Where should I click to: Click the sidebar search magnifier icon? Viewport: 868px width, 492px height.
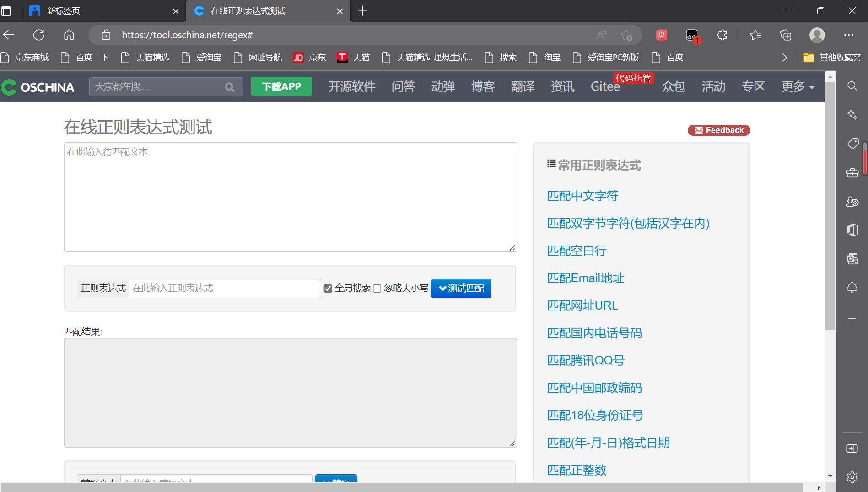(x=852, y=86)
